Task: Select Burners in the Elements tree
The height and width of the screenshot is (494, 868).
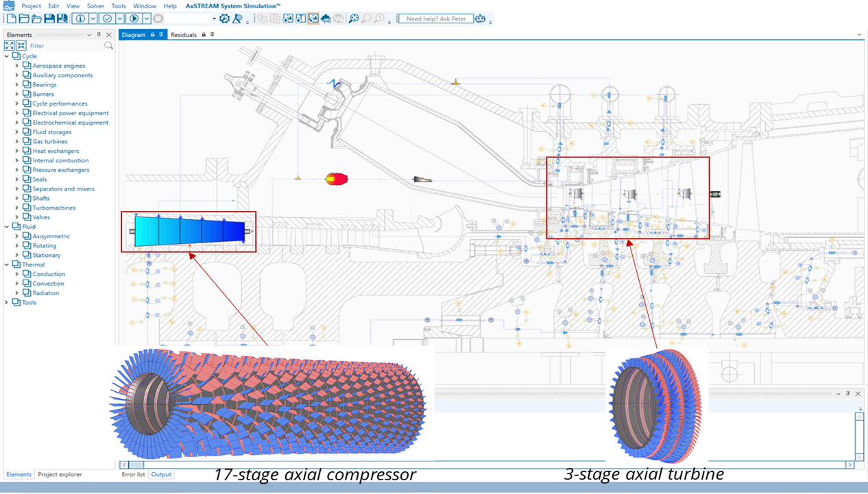Action: 43,94
